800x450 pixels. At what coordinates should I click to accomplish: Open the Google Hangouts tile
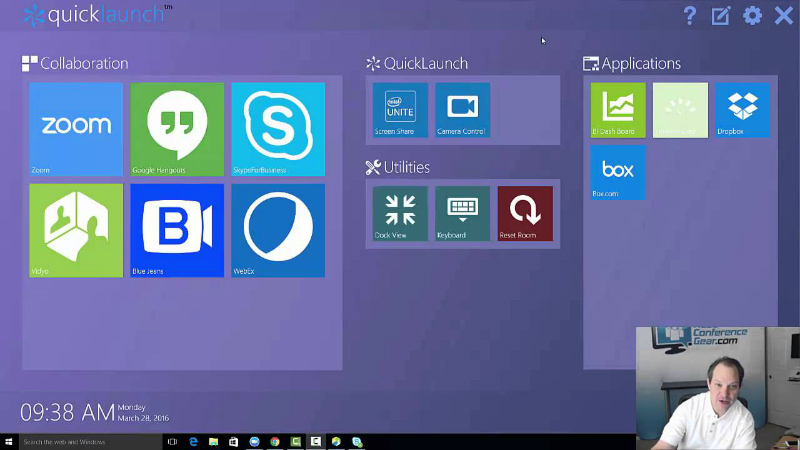click(177, 128)
